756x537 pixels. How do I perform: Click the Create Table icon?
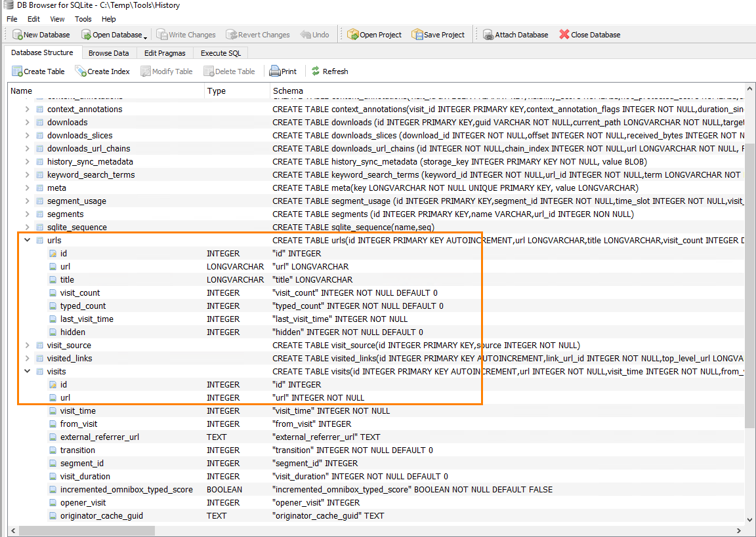(17, 71)
